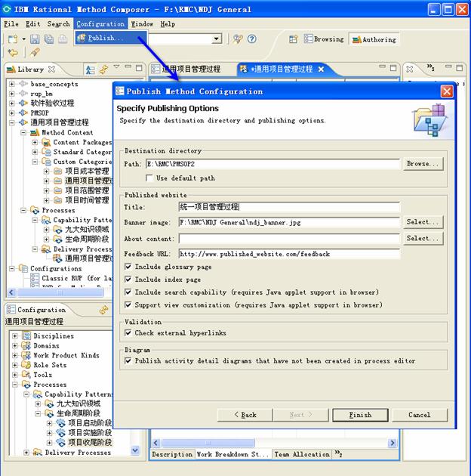Image resolution: width=471 pixels, height=476 pixels.
Task: Toggle Include index page checkbox
Action: click(128, 280)
